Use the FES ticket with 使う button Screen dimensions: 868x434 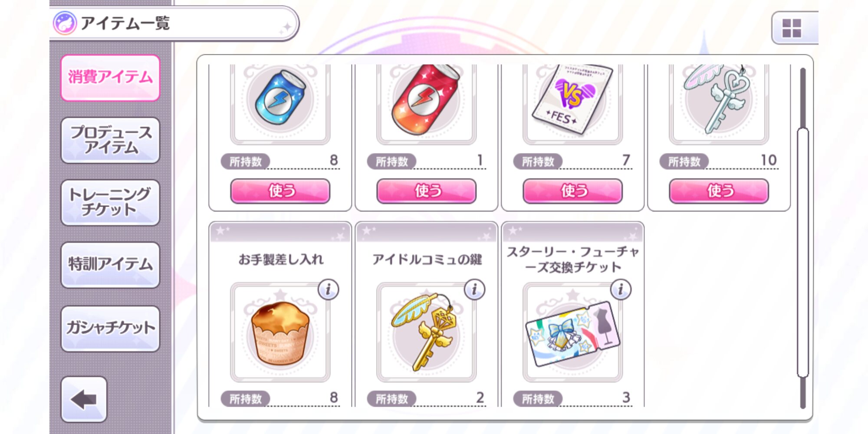click(573, 191)
